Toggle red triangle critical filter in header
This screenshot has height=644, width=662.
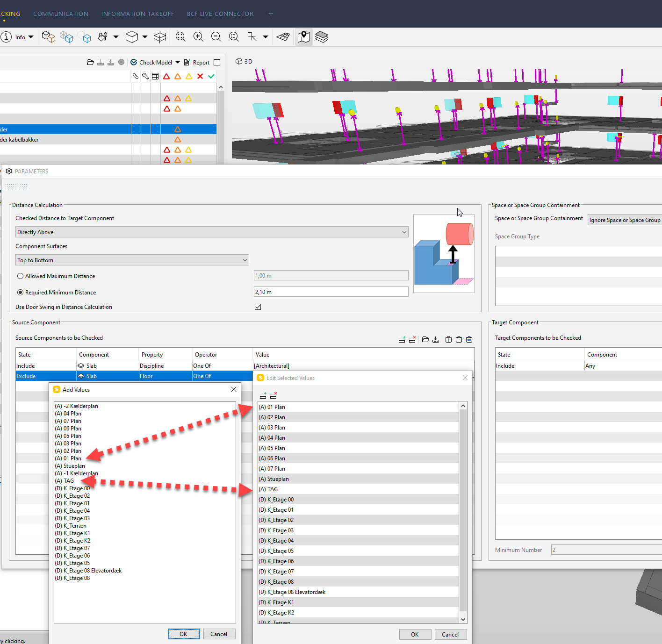point(166,76)
